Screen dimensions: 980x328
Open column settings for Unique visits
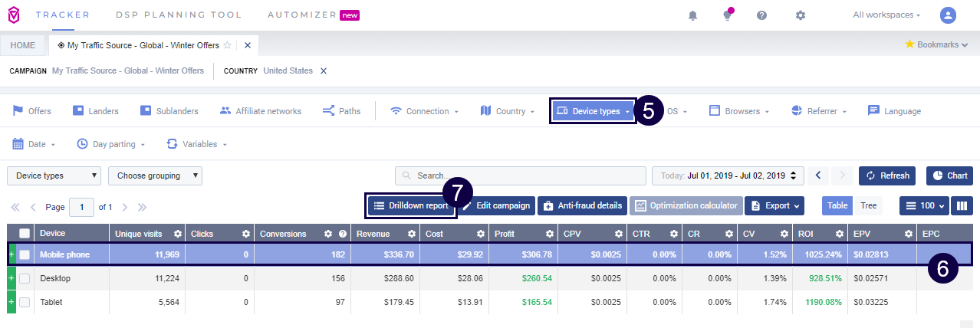pos(178,234)
